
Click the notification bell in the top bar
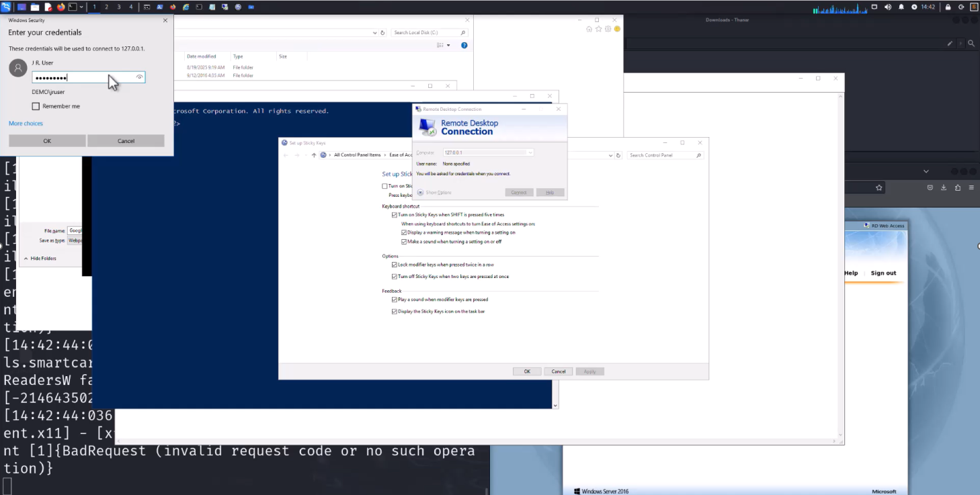[x=902, y=7]
